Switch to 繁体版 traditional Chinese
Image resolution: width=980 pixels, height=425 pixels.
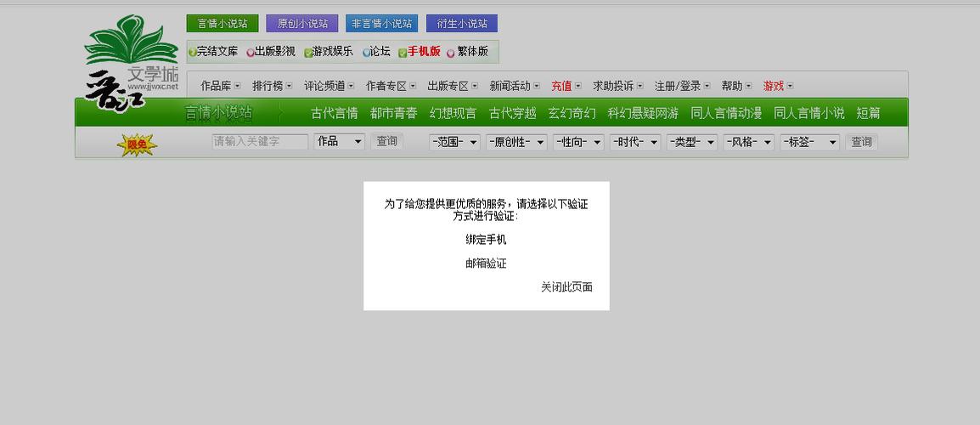tap(472, 52)
